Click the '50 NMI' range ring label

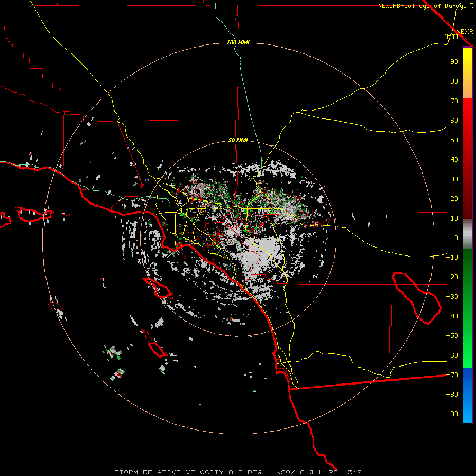coord(238,140)
